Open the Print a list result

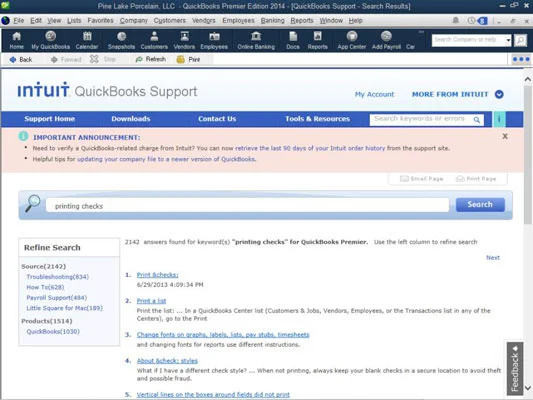click(x=151, y=301)
